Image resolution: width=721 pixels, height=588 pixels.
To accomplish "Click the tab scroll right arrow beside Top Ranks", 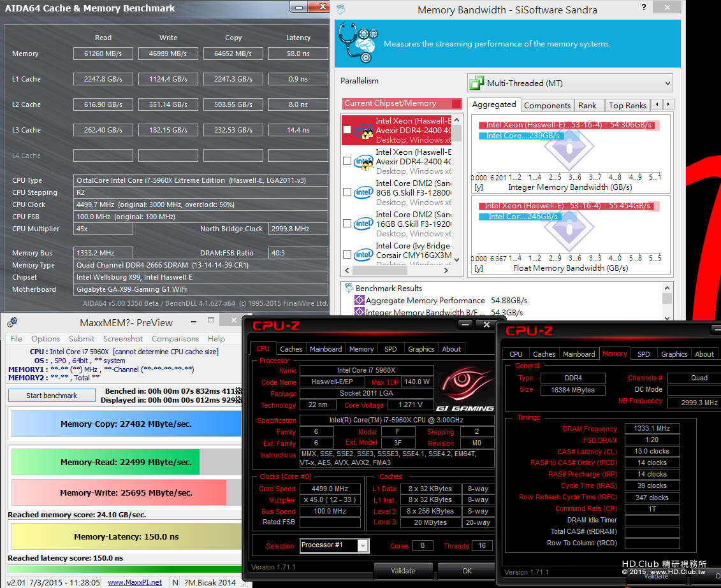I will [668, 104].
